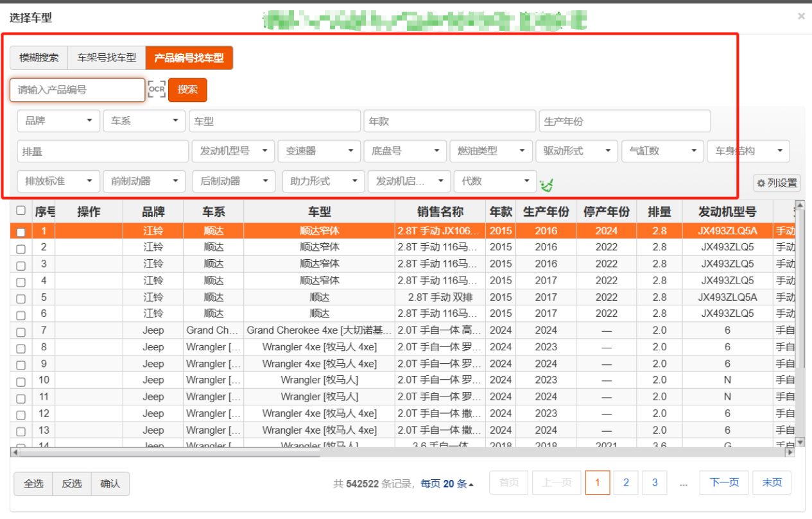Click the horizontal scrollbar right arrow
The width and height of the screenshot is (812, 519).
click(790, 452)
